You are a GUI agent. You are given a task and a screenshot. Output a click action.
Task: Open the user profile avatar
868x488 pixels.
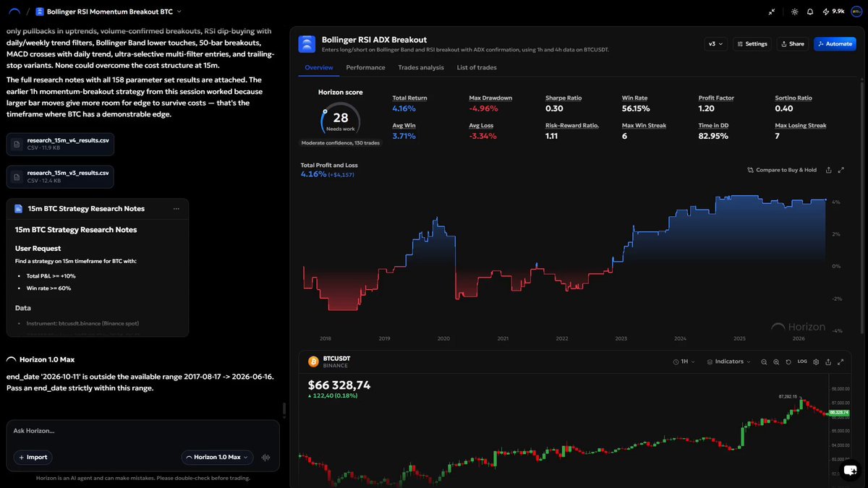(858, 12)
